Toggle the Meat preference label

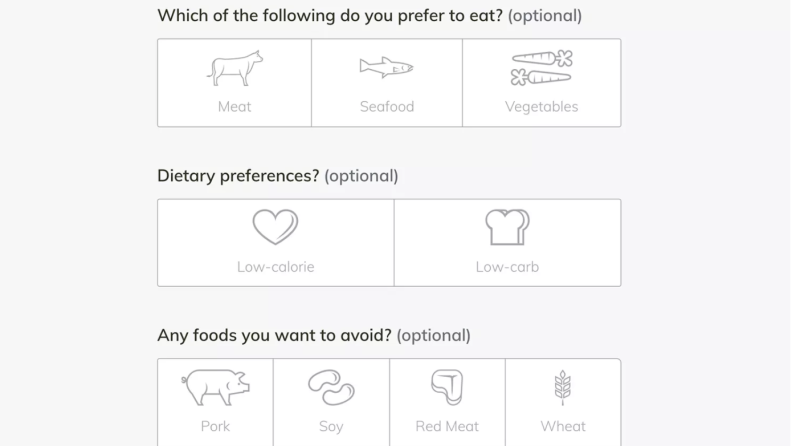coord(234,107)
